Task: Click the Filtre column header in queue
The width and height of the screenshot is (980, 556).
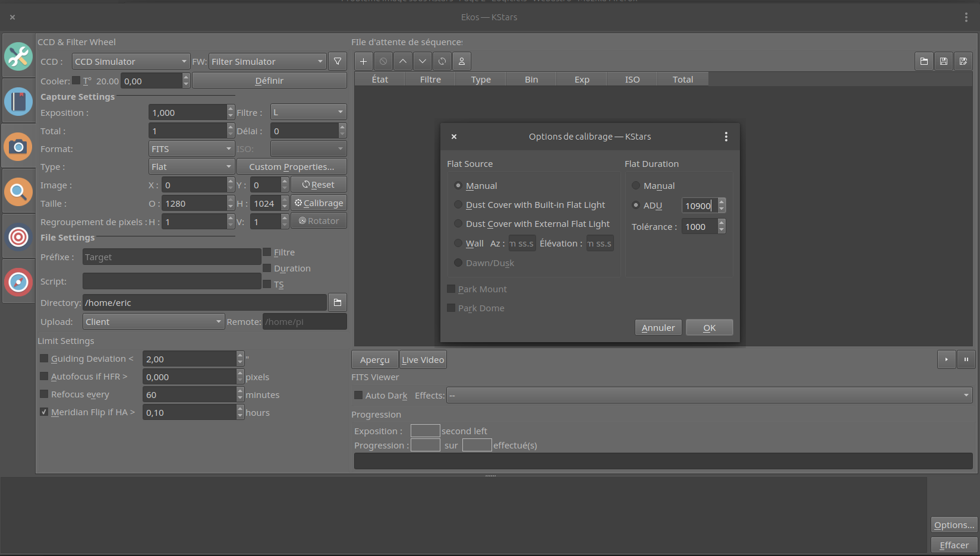Action: coord(430,79)
